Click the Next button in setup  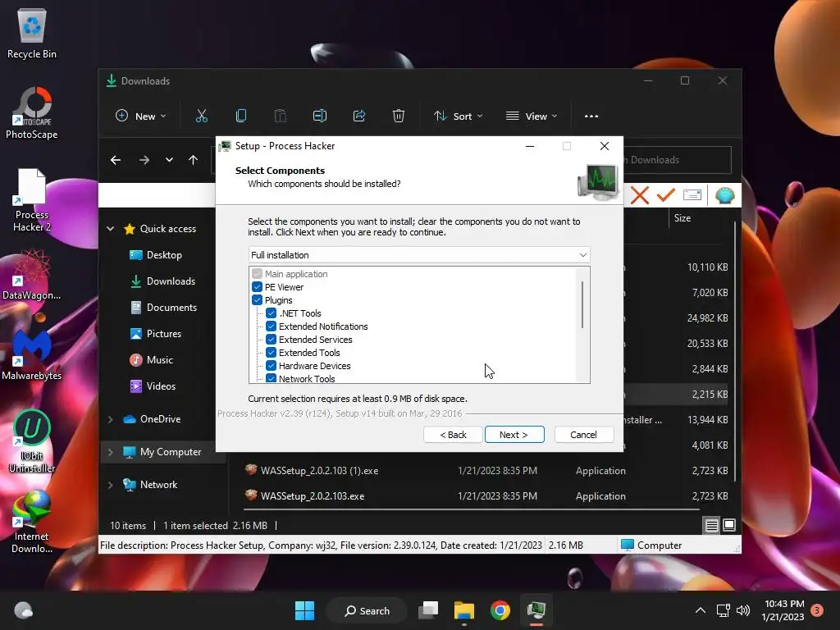[x=514, y=435]
